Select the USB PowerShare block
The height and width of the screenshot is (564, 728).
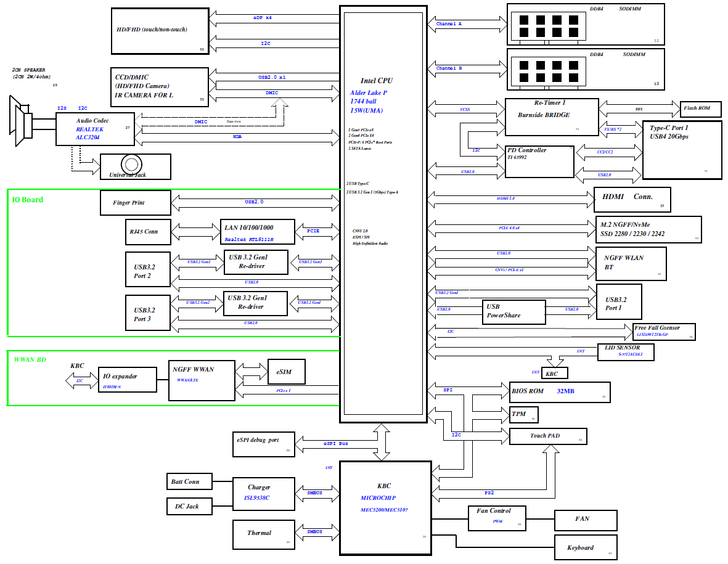point(513,312)
